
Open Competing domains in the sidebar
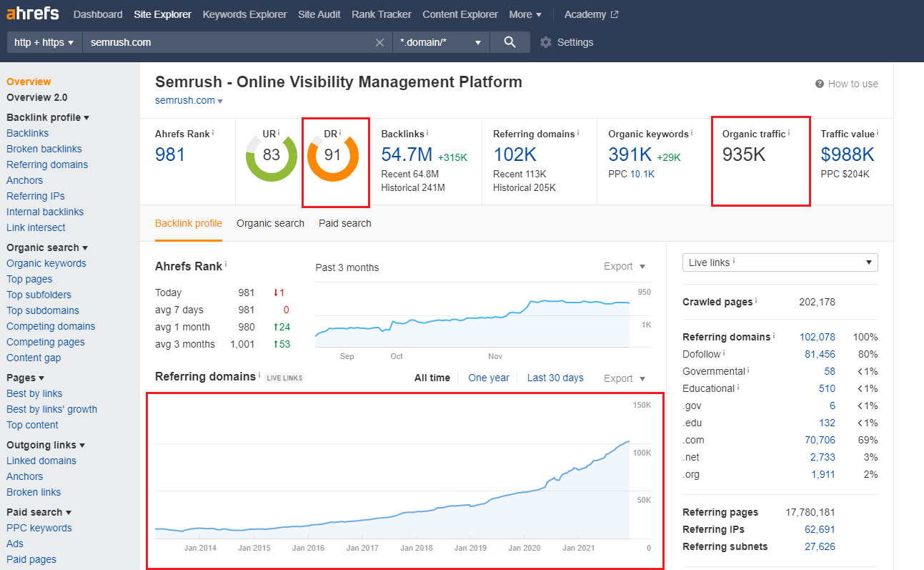click(51, 326)
